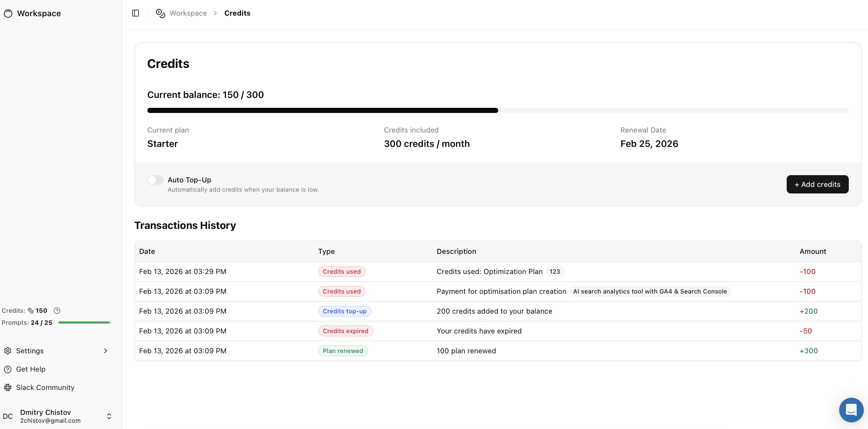Click the Workspace logo icon
Image resolution: width=868 pixels, height=429 pixels.
pyautogui.click(x=8, y=14)
